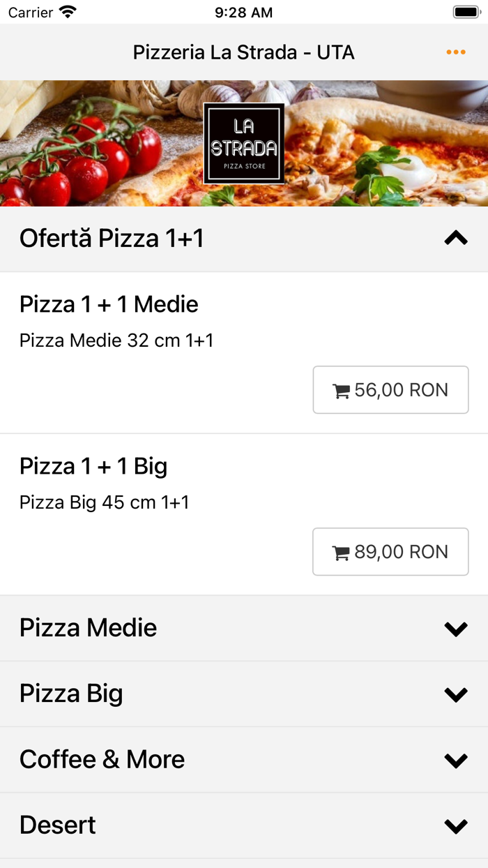Expand the Coffee & More category
The height and width of the screenshot is (868, 488).
(456, 759)
